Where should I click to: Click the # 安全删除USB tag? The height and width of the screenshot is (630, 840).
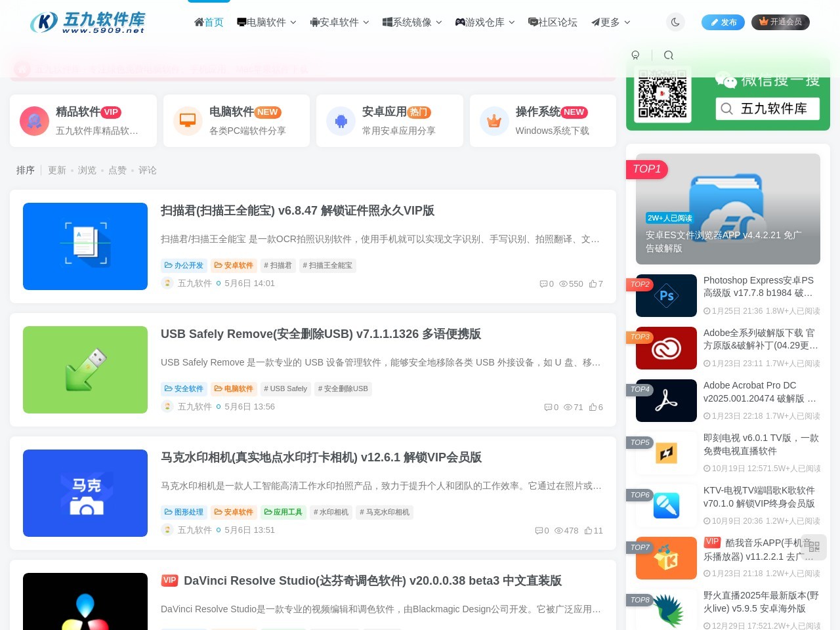click(x=343, y=388)
